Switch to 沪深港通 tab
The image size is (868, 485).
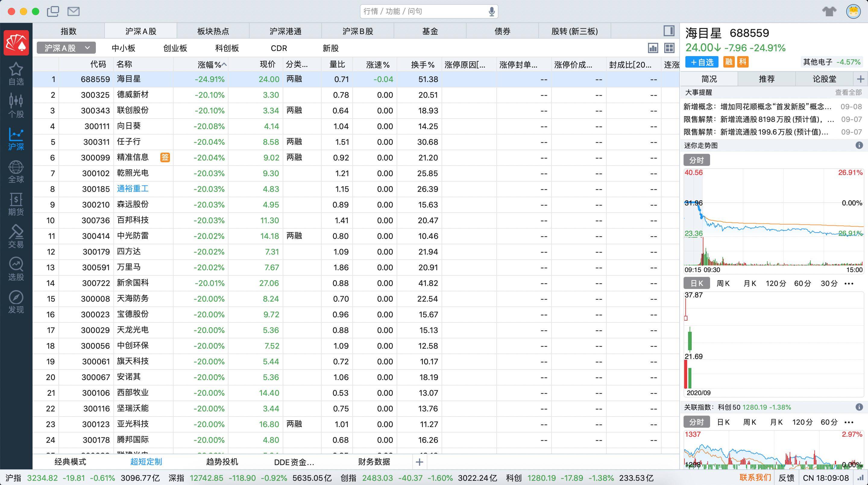[x=285, y=31]
